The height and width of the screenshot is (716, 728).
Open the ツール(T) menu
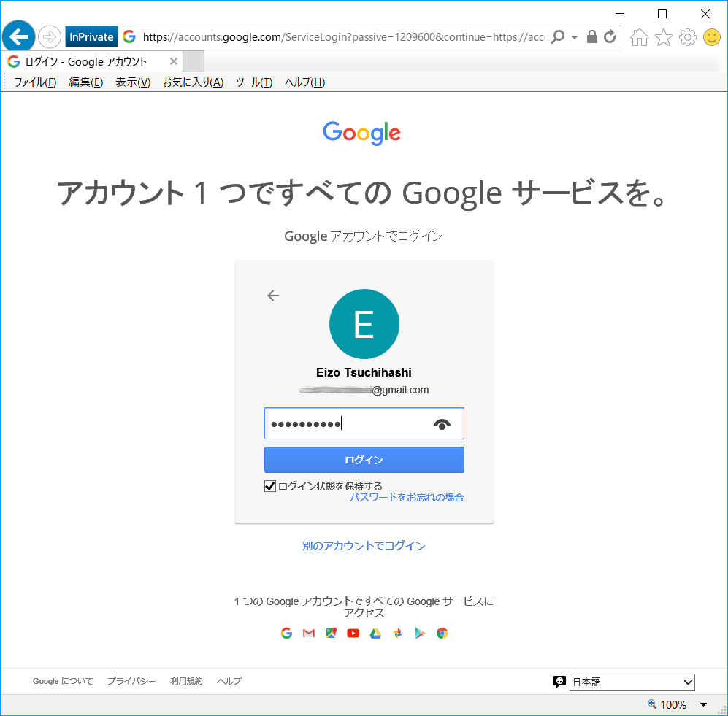pos(254,82)
